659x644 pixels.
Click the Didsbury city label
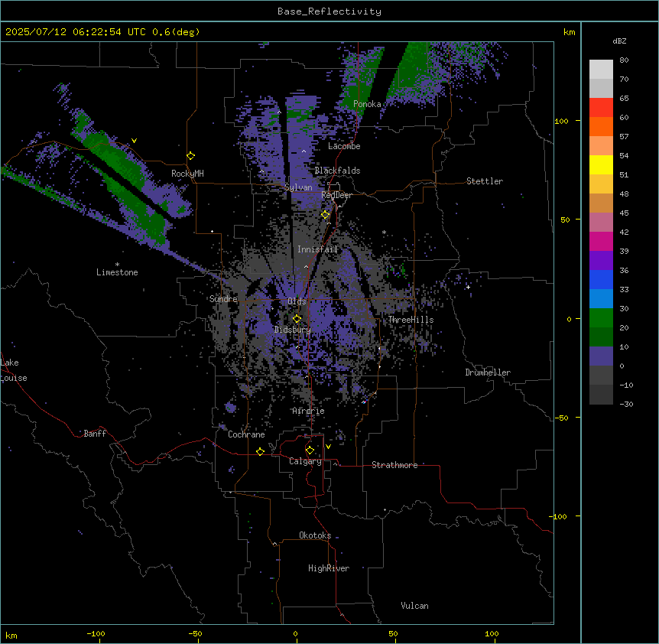(x=293, y=330)
